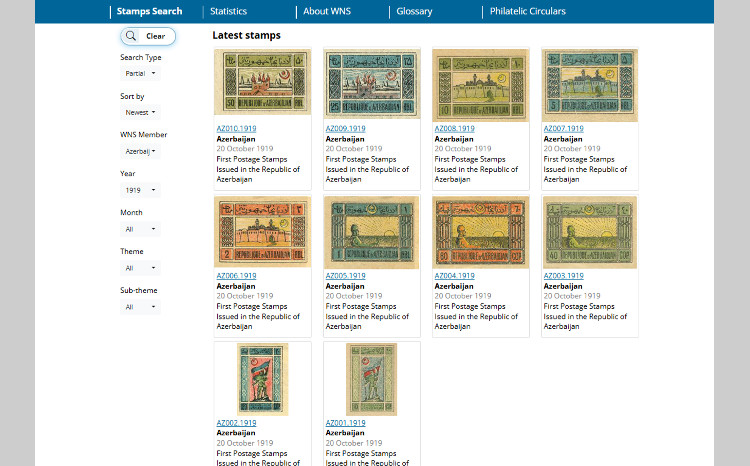
Task: Click the AZ006.1919 stamp image
Action: click(x=262, y=232)
